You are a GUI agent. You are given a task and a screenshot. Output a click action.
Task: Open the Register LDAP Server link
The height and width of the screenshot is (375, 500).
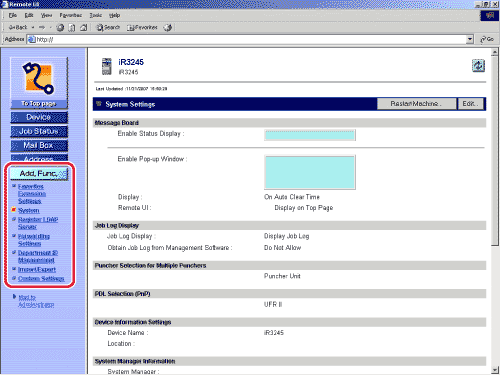tap(38, 223)
